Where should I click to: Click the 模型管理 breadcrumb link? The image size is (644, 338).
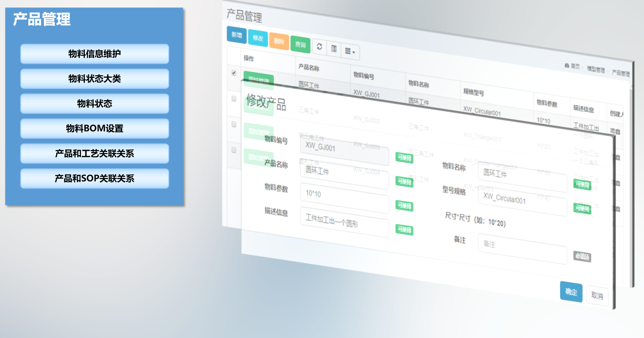596,69
